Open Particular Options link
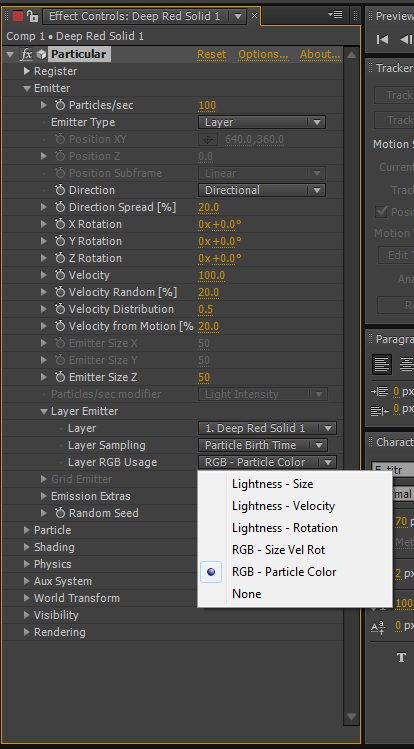This screenshot has height=749, width=414. point(263,54)
